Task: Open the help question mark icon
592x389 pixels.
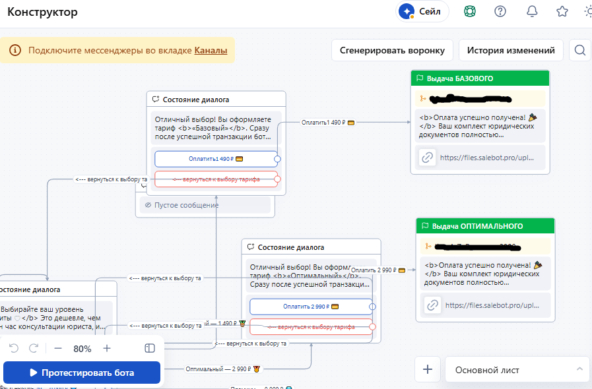Action: [x=500, y=12]
